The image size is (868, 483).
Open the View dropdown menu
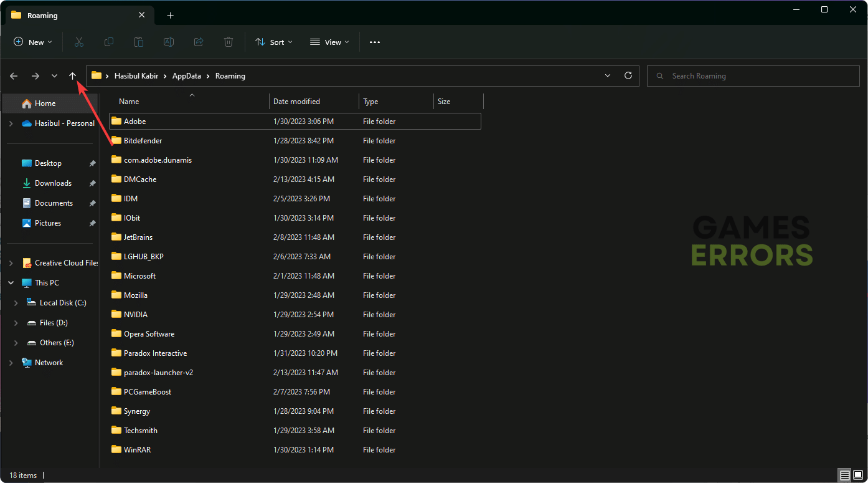pyautogui.click(x=329, y=42)
